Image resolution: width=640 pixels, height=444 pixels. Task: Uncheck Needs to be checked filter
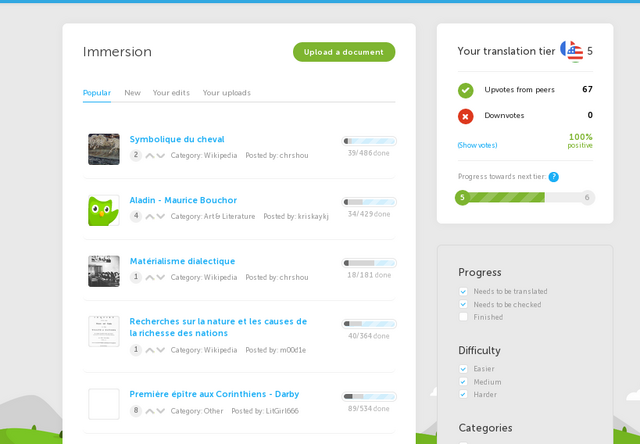(x=463, y=304)
